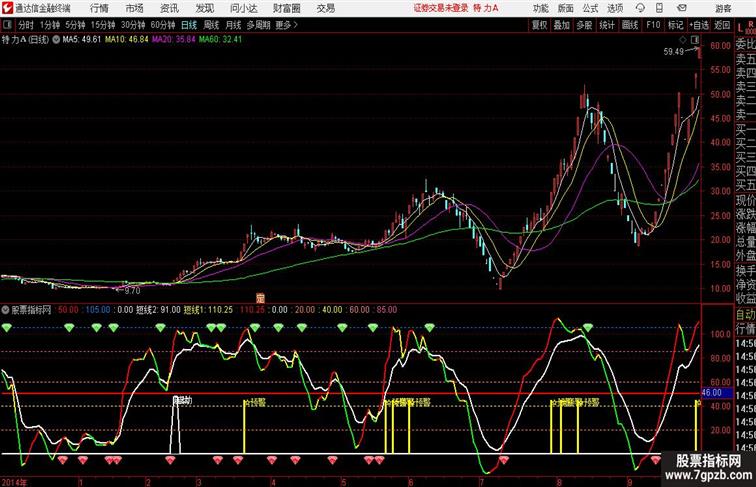Click the 定 marker below the chart
The image size is (756, 487).
260,298
